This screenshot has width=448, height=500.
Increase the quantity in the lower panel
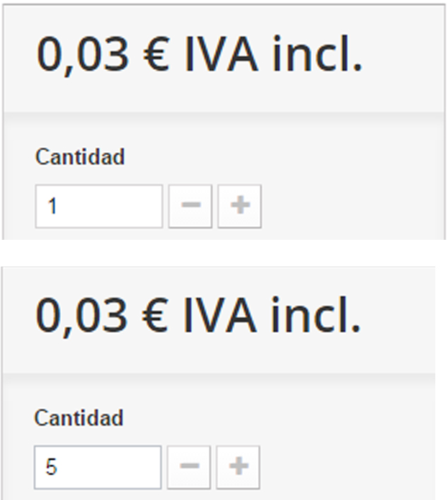(x=238, y=467)
